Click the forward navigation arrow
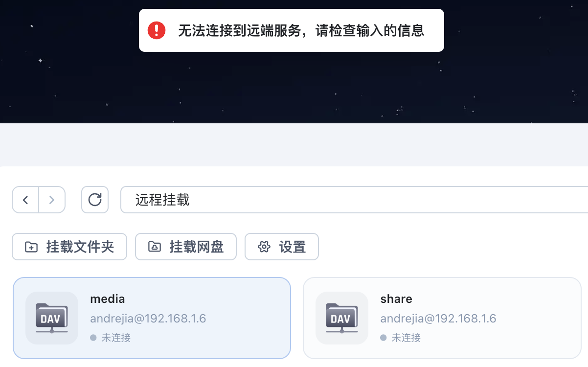The height and width of the screenshot is (367, 588). (x=52, y=200)
